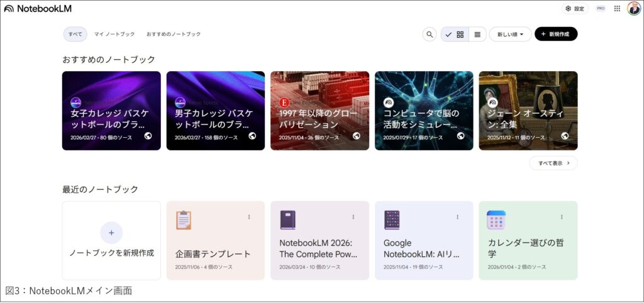This screenshot has height=303, width=644.
Task: Click the 企画書テンプレート clipboard icon
Action: (184, 220)
